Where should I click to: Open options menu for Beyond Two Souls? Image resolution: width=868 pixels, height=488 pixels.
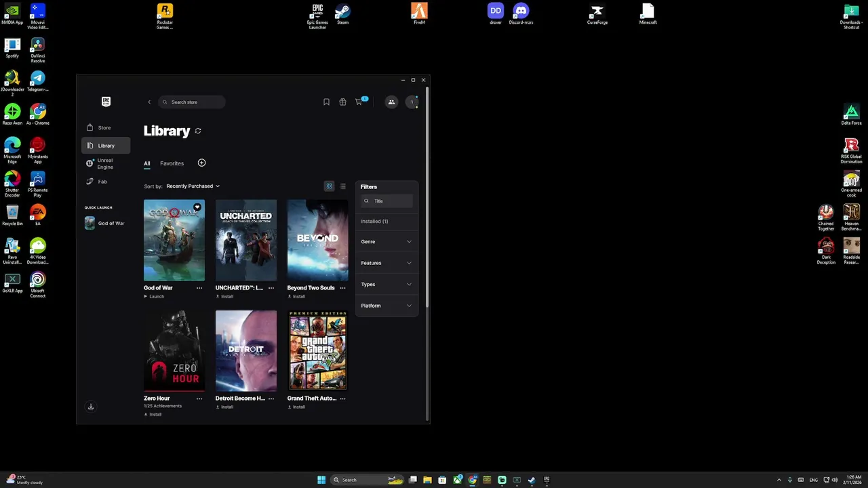pyautogui.click(x=342, y=288)
